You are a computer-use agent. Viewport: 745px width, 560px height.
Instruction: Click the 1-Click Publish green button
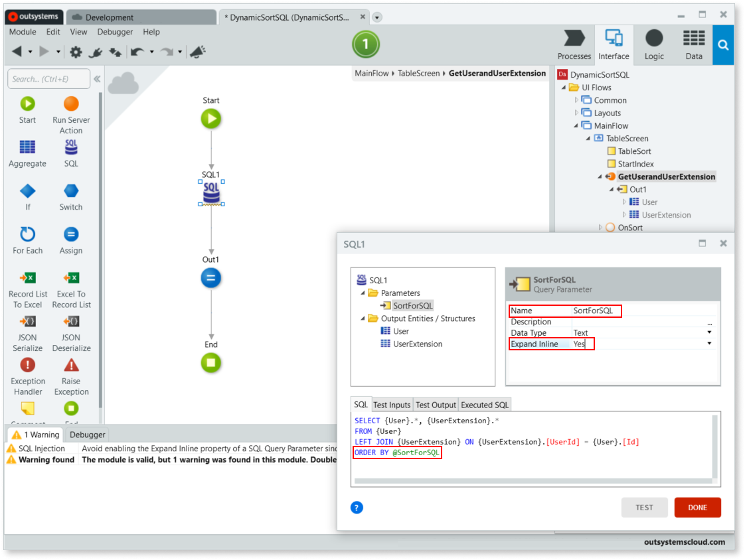[365, 45]
